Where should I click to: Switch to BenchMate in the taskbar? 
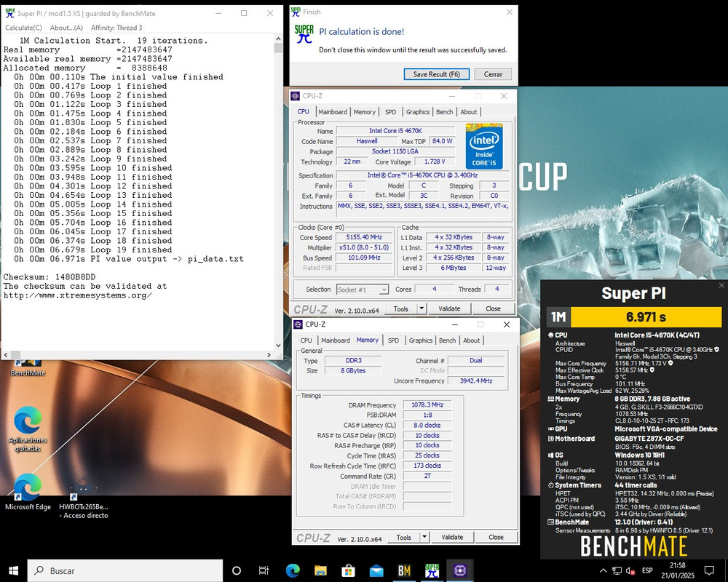[404, 570]
